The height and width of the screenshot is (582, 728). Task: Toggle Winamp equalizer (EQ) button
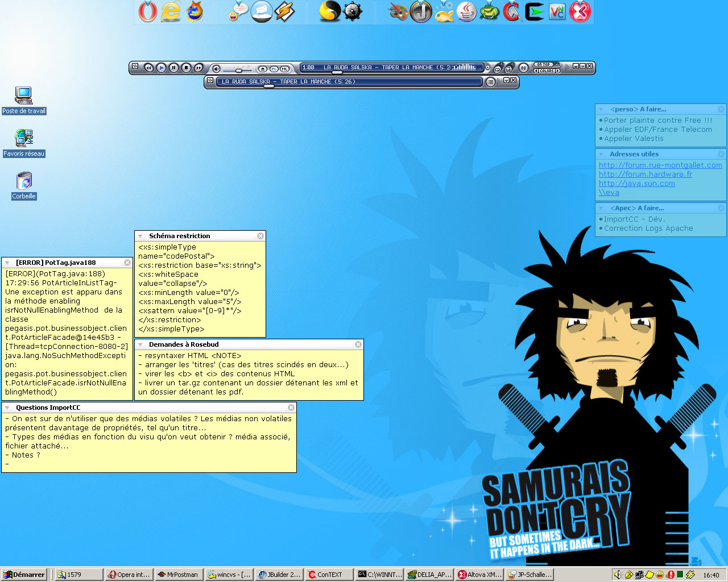click(523, 68)
